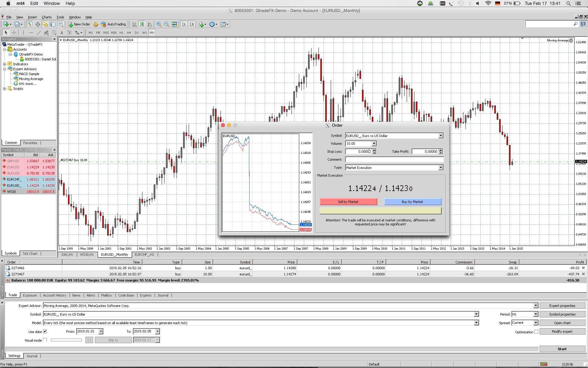Click the MN timeframe icon
The height and width of the screenshot is (368, 588).
[x=152, y=33]
